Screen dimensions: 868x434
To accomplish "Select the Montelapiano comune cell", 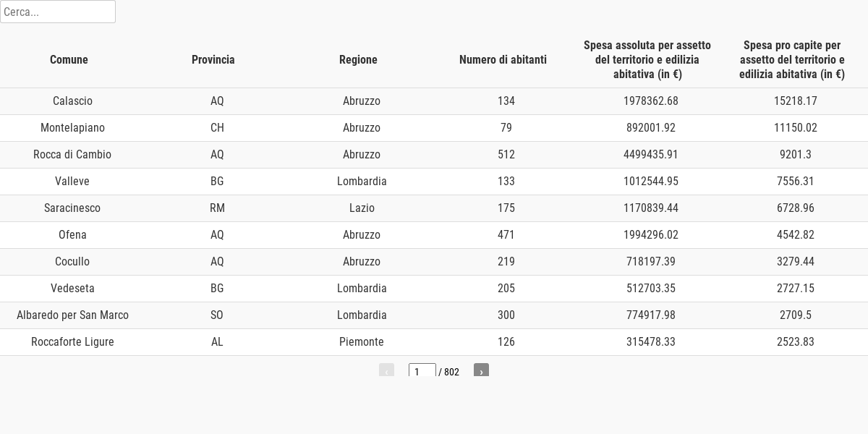I will [72, 128].
